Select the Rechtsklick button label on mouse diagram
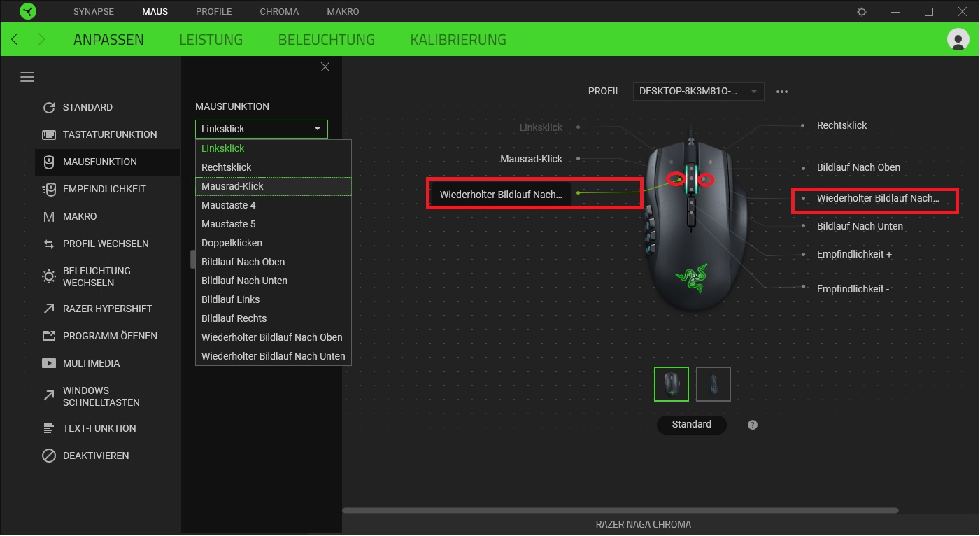980x536 pixels. coord(841,125)
